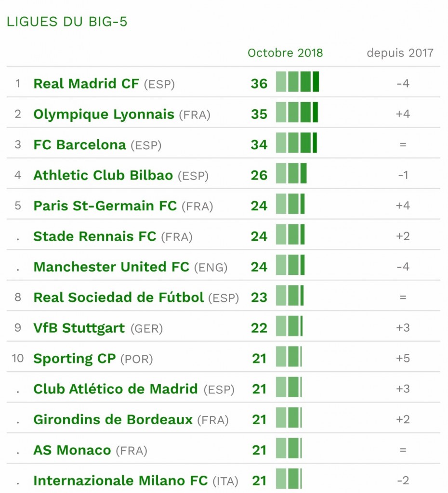This screenshot has height=493, width=448.
Task: Select the FC Barcelona row name
Action: pyautogui.click(x=80, y=144)
